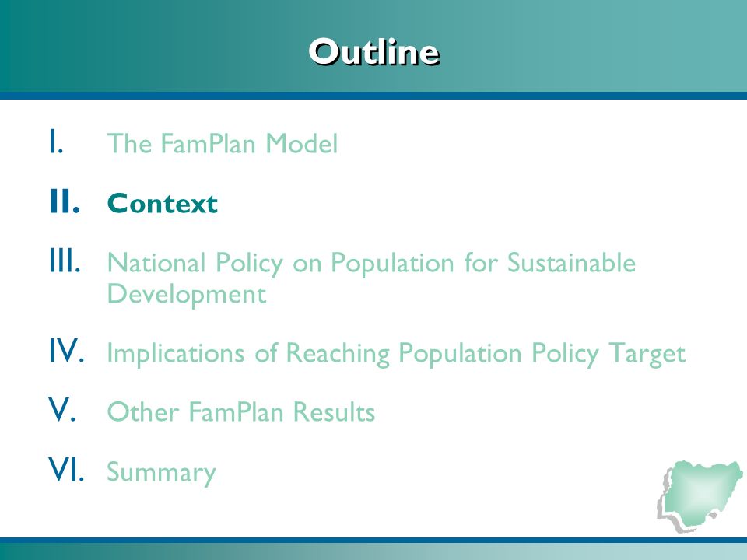The height and width of the screenshot is (560, 747).
Task: Click the Outline slide title
Action: point(374,51)
